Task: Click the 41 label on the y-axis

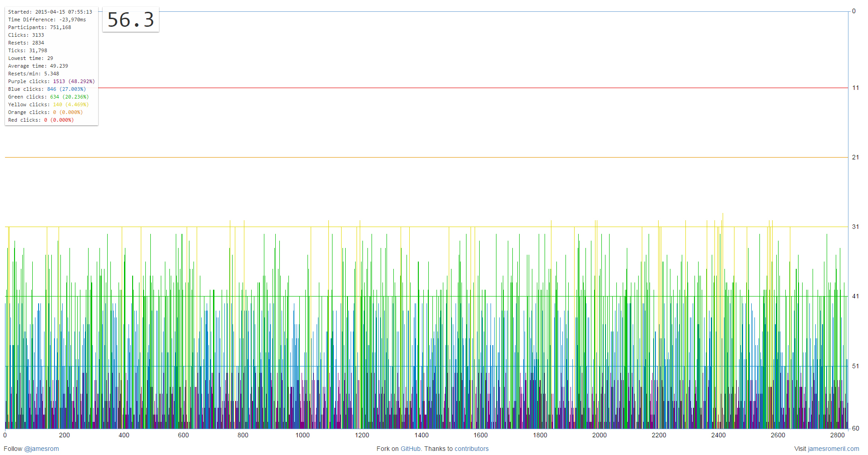Action: [855, 296]
